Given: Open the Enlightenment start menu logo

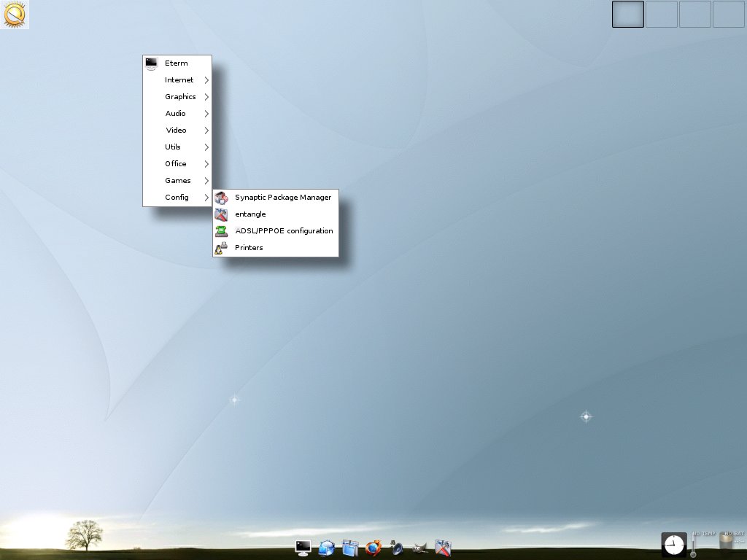Looking at the screenshot, I should (15, 15).
